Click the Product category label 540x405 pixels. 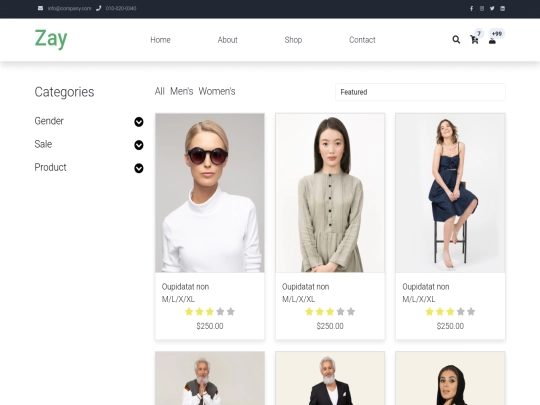point(50,167)
